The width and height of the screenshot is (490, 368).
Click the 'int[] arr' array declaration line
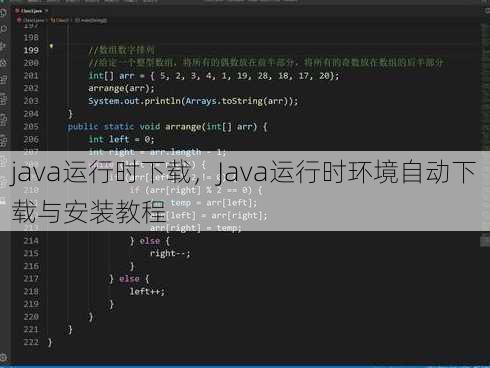click(x=214, y=76)
